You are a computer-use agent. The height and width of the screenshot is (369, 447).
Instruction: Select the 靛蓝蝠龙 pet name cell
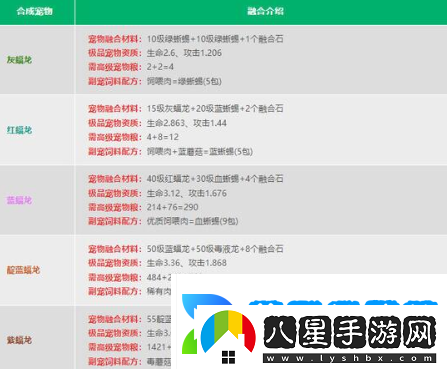[x=23, y=270]
